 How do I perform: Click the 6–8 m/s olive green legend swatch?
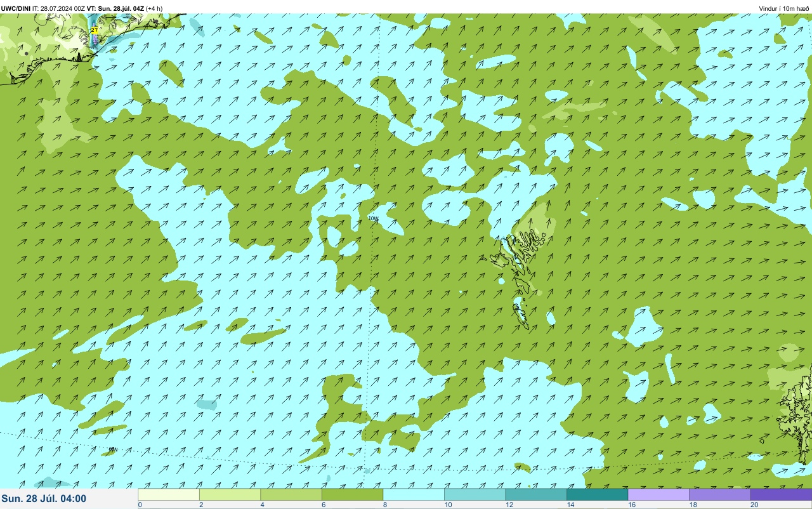[352, 494]
